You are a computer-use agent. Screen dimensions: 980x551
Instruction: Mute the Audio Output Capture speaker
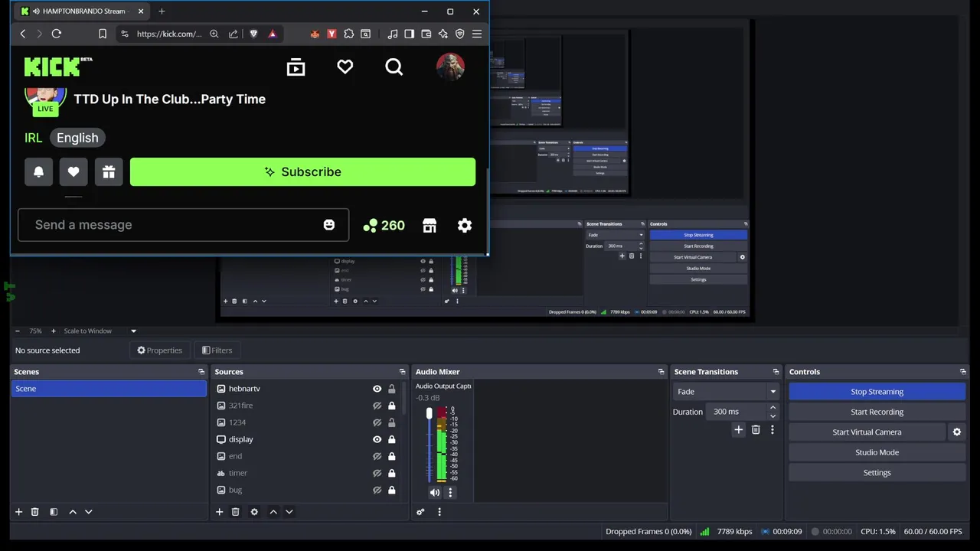[x=435, y=493]
